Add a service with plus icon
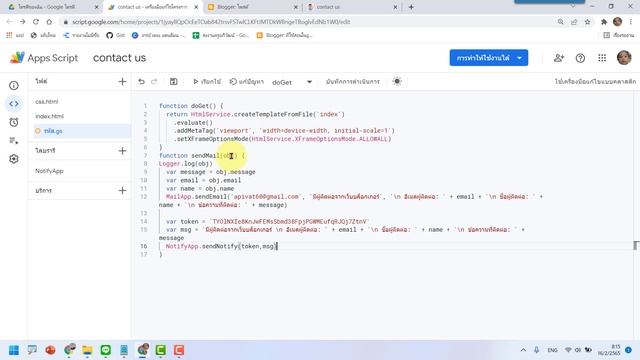This screenshot has height=360, width=640. click(x=122, y=191)
